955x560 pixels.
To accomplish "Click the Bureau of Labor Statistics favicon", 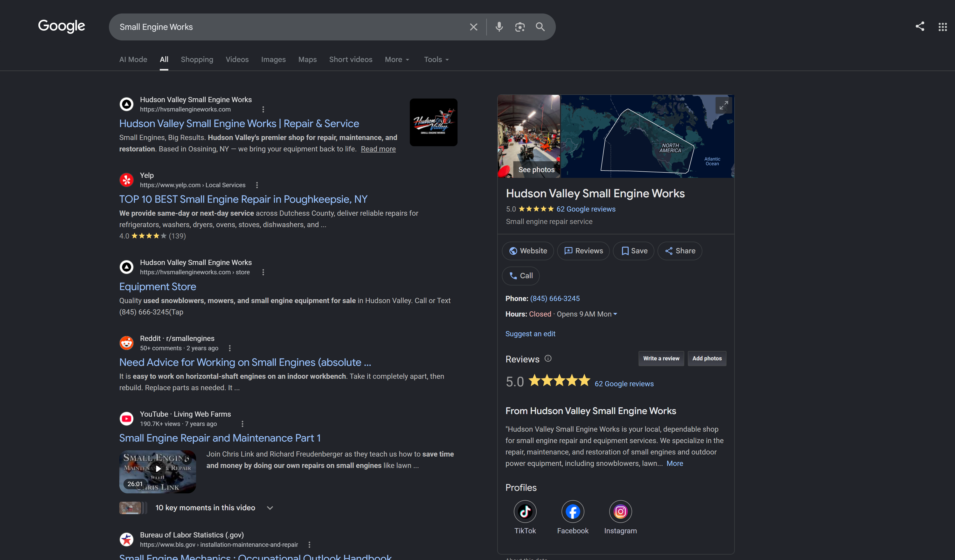I will 127,540.
